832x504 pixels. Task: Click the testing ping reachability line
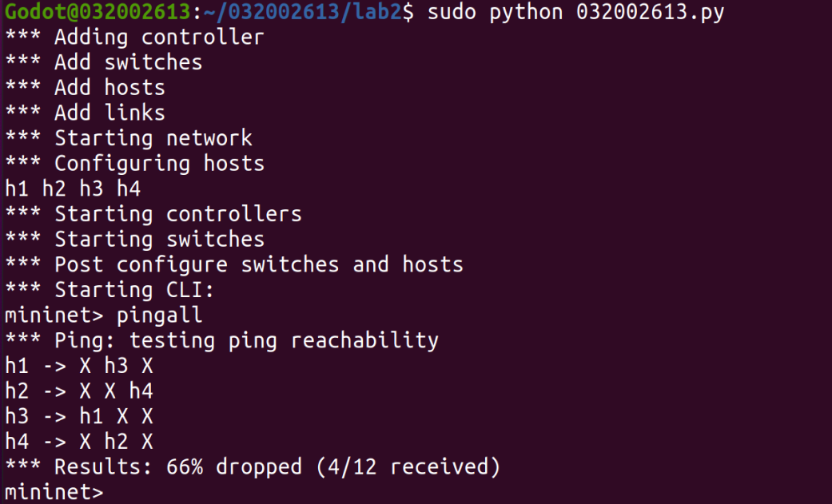[221, 340]
